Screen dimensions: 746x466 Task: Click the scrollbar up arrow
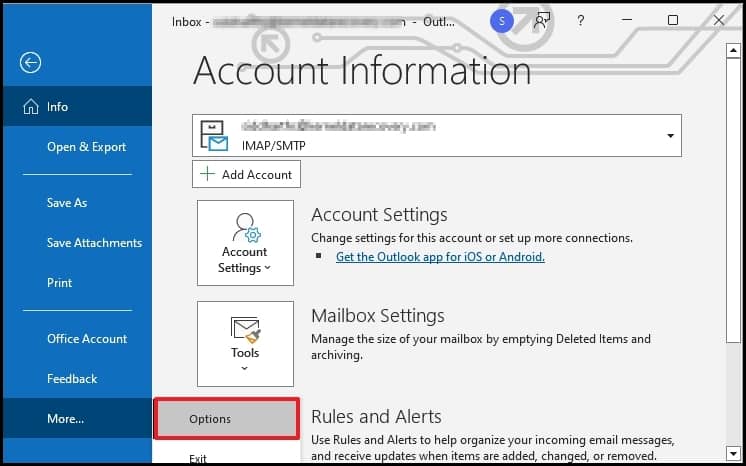733,50
